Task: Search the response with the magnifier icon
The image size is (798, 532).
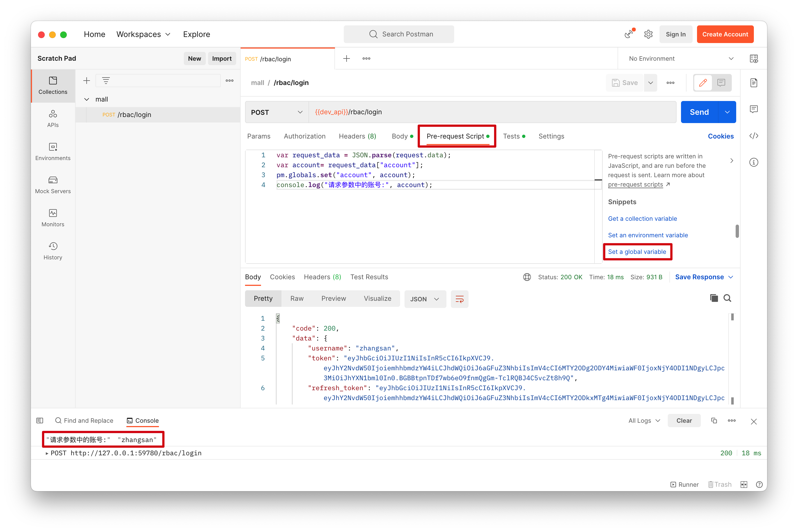Action: 727,298
